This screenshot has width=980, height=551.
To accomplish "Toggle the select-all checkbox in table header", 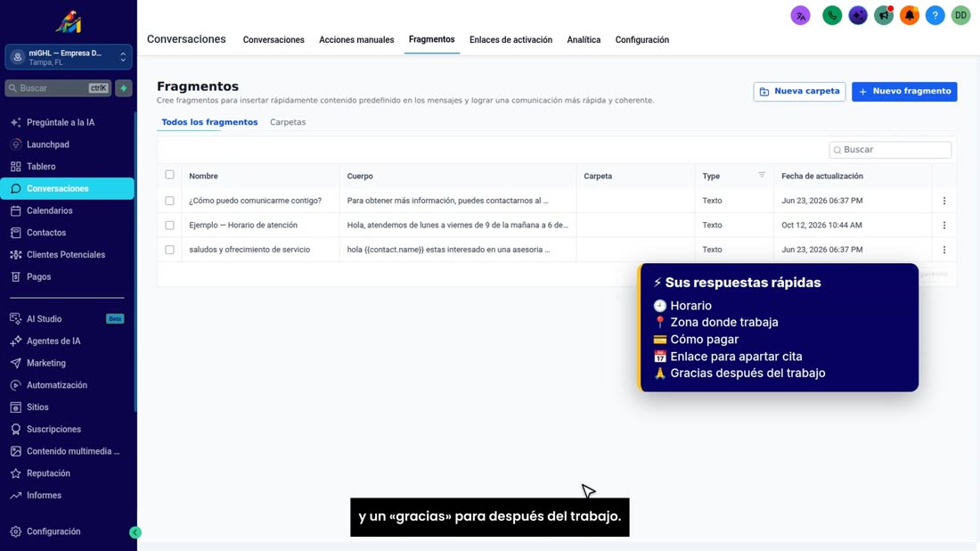I will pyautogui.click(x=169, y=175).
